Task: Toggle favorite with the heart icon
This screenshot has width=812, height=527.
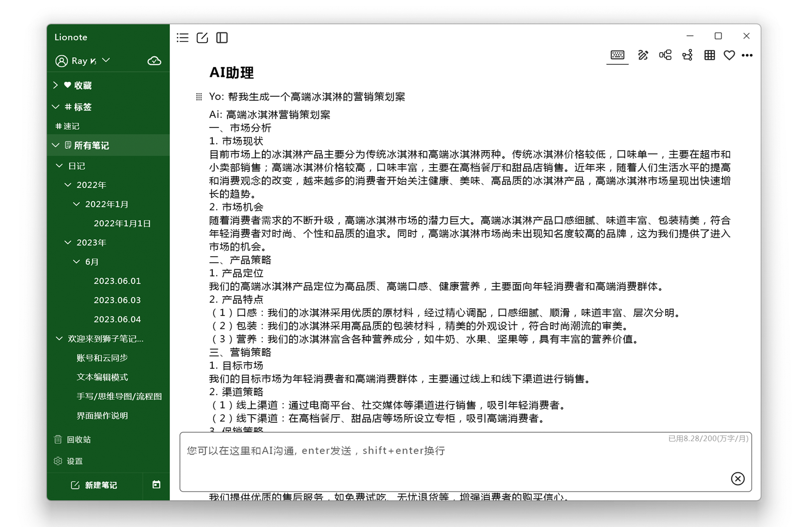Action: pos(729,55)
